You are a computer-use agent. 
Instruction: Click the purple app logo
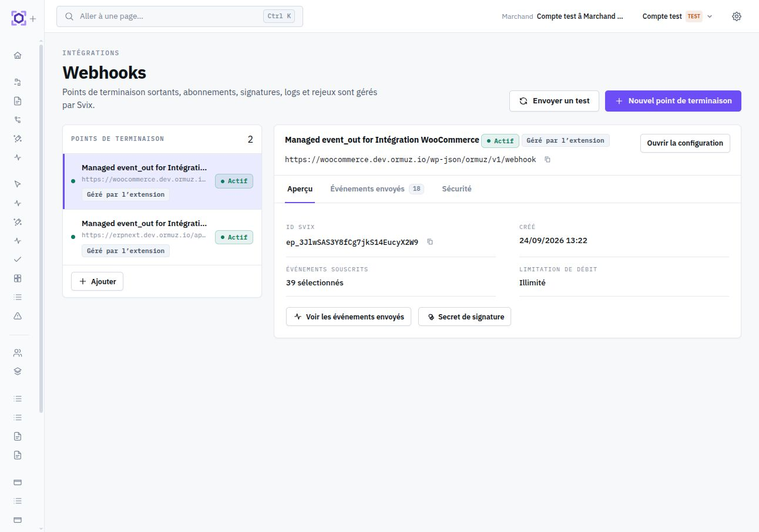[19, 18]
